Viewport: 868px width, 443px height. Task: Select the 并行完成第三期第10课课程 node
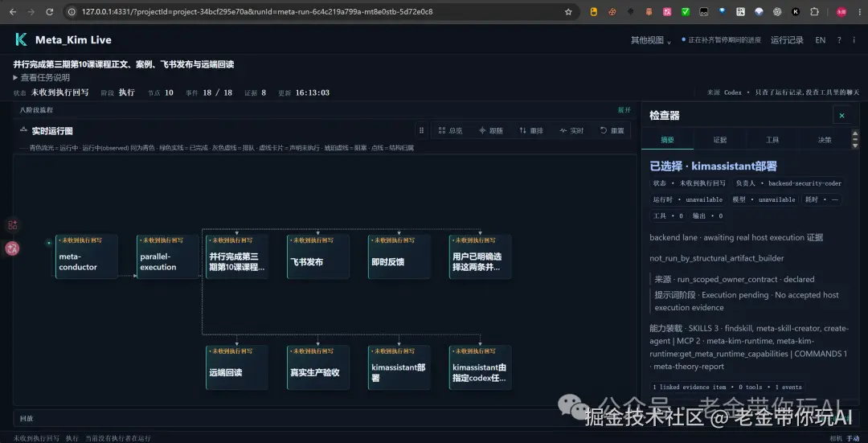237,256
